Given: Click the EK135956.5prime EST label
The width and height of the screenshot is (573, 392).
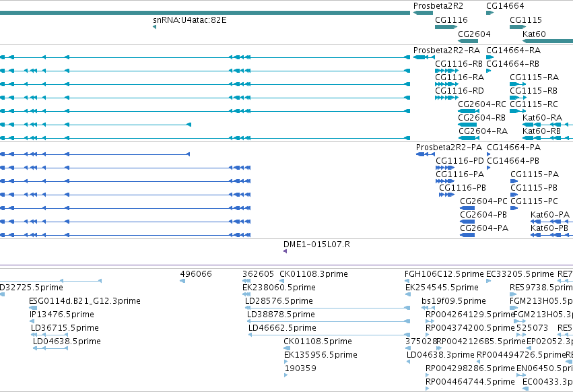Looking at the screenshot, I should pos(321,355).
